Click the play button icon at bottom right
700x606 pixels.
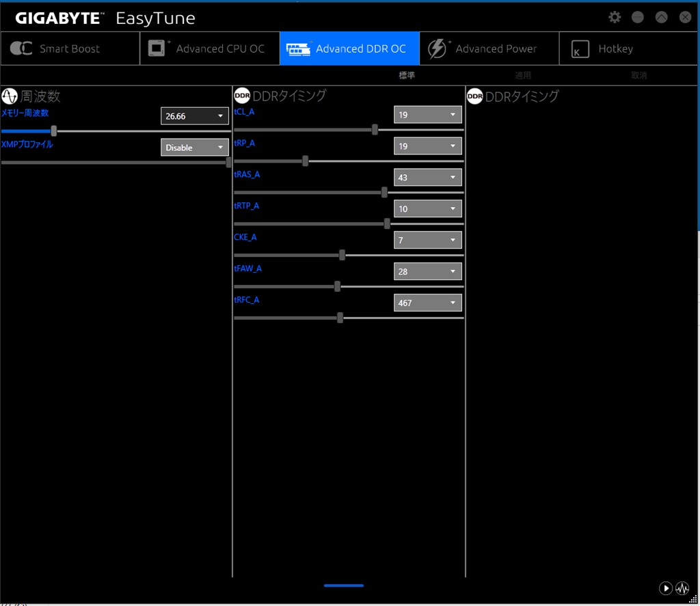coord(666,588)
